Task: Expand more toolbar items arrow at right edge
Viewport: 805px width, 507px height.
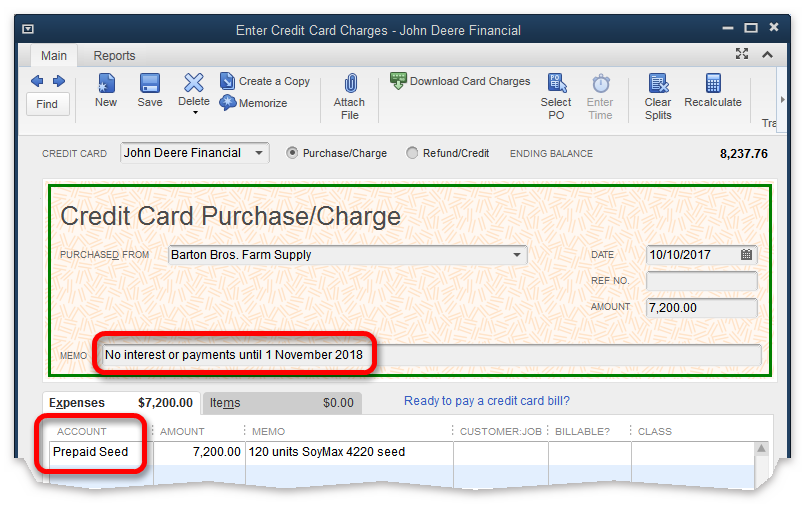Action: click(x=782, y=100)
